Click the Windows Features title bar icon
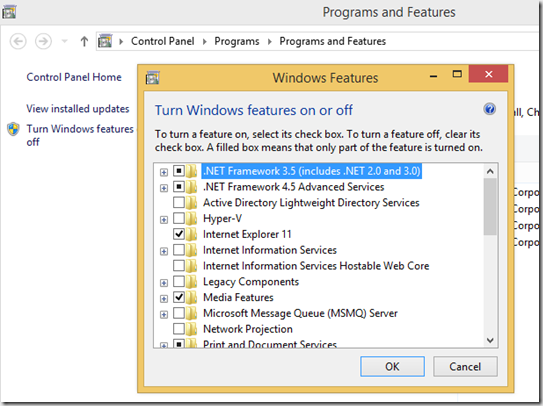 [x=152, y=78]
